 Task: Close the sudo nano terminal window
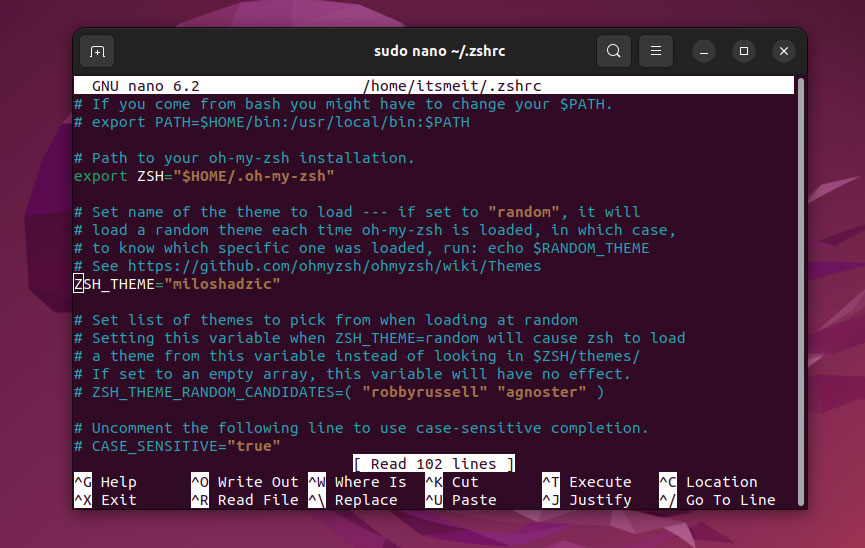pos(783,51)
